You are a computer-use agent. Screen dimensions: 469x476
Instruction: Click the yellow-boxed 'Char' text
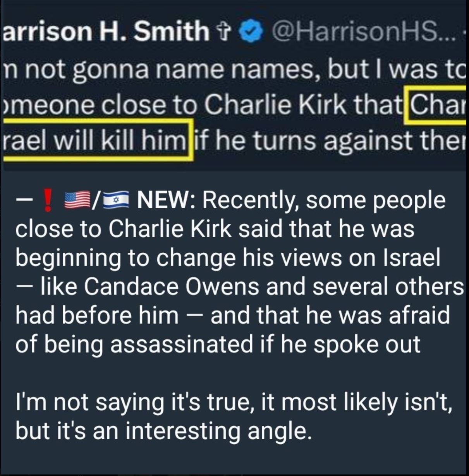[x=436, y=104]
